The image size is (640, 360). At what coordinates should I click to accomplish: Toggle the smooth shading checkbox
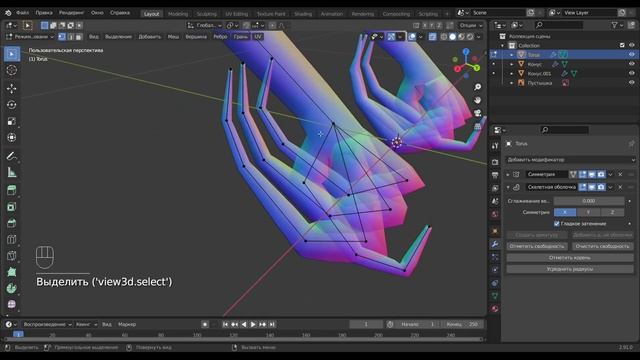click(x=556, y=224)
